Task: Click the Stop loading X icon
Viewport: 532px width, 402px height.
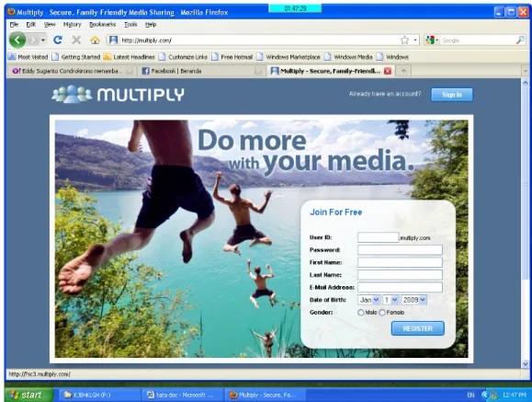Action: [76, 40]
